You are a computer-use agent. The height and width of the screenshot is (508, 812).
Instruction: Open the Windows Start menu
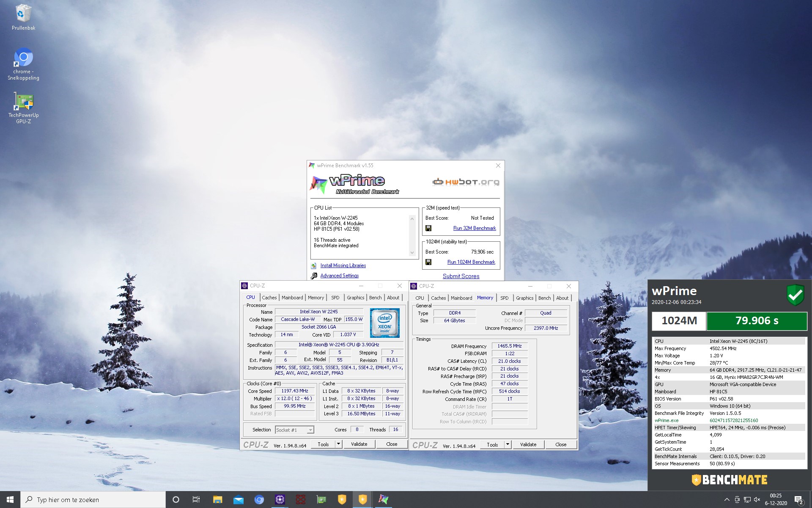[10, 500]
